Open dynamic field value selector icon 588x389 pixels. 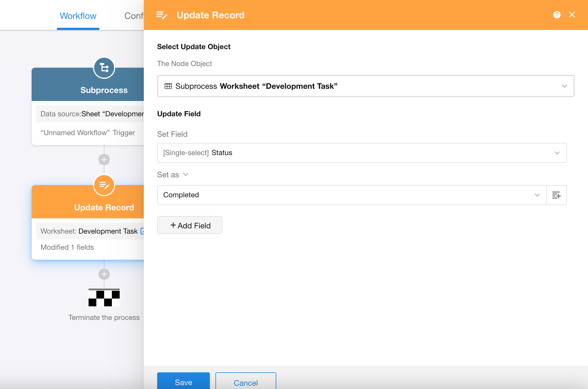pyautogui.click(x=556, y=195)
